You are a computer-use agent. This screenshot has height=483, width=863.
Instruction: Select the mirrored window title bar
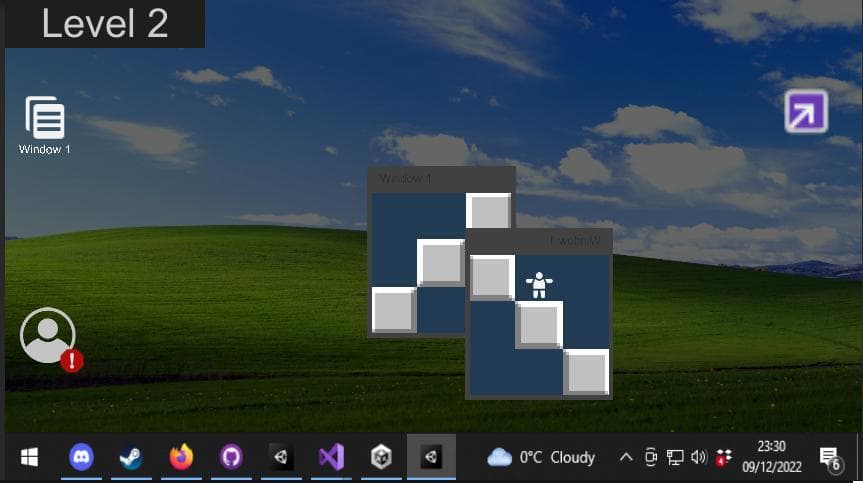coord(539,241)
